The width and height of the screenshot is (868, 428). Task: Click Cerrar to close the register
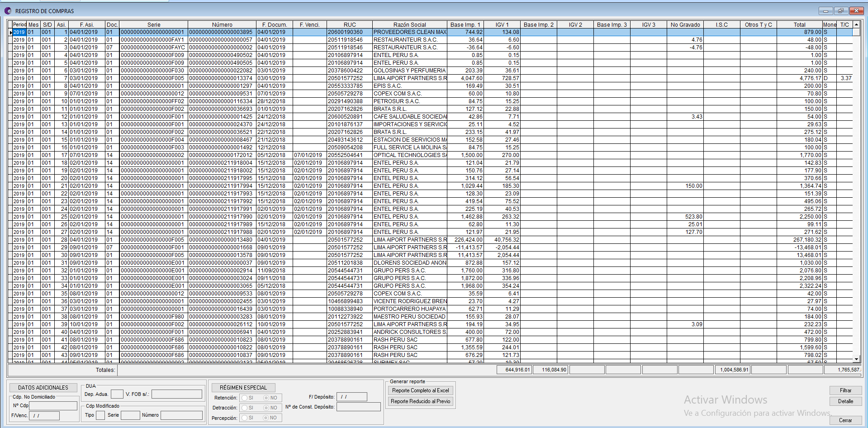coord(845,420)
